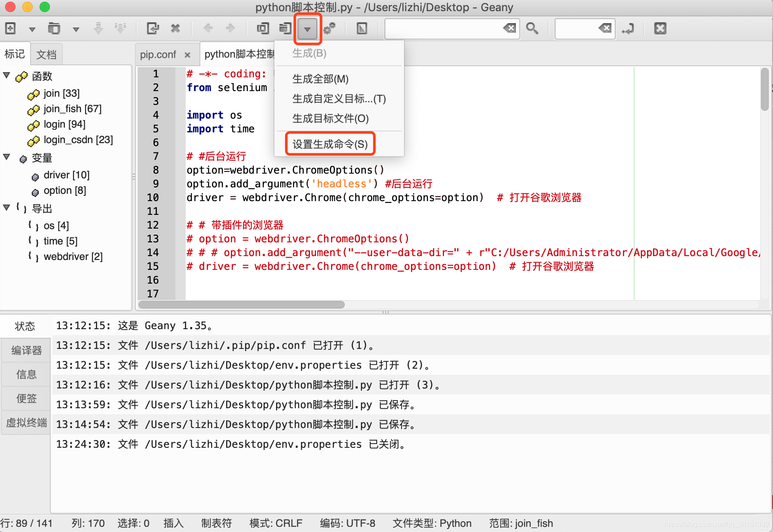Switch to the 编译器 message tab
This screenshot has height=532, width=773.
coord(26,350)
